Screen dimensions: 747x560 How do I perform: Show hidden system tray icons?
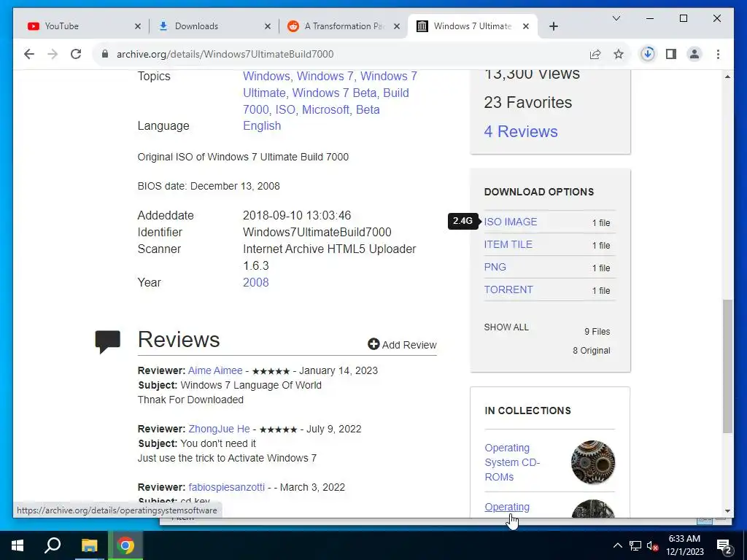[617, 545]
